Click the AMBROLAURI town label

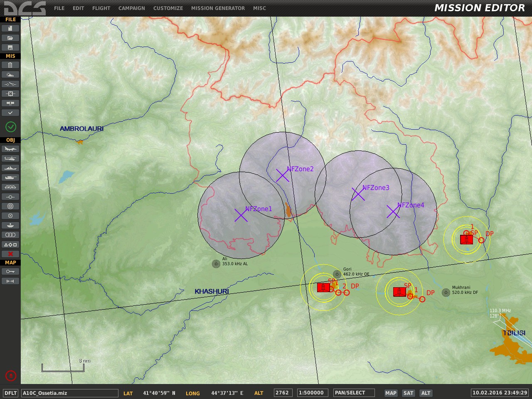pos(81,129)
